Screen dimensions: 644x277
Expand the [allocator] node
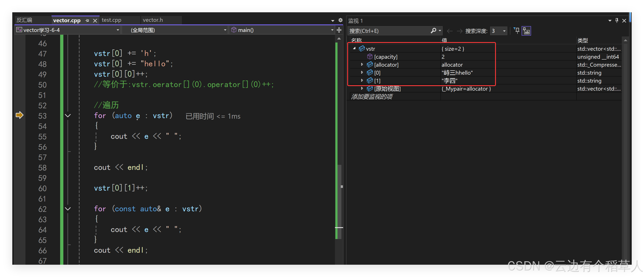tap(362, 65)
